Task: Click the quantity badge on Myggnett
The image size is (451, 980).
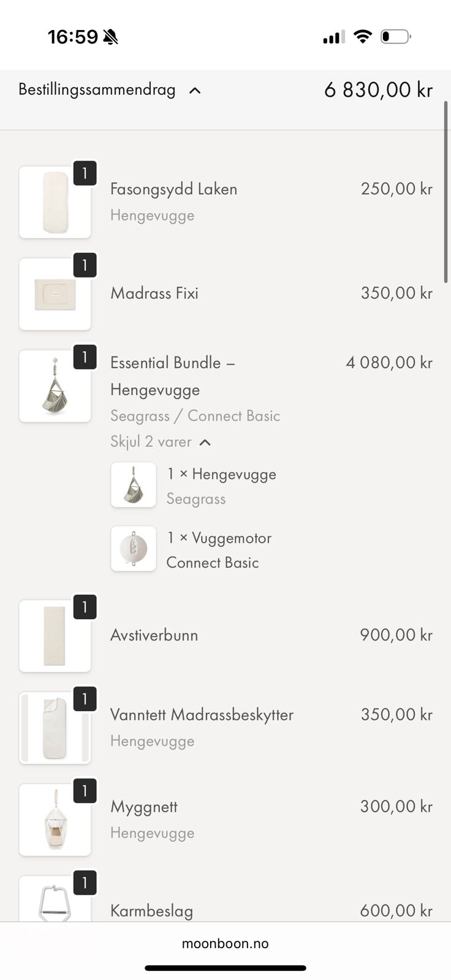Action: 85,791
